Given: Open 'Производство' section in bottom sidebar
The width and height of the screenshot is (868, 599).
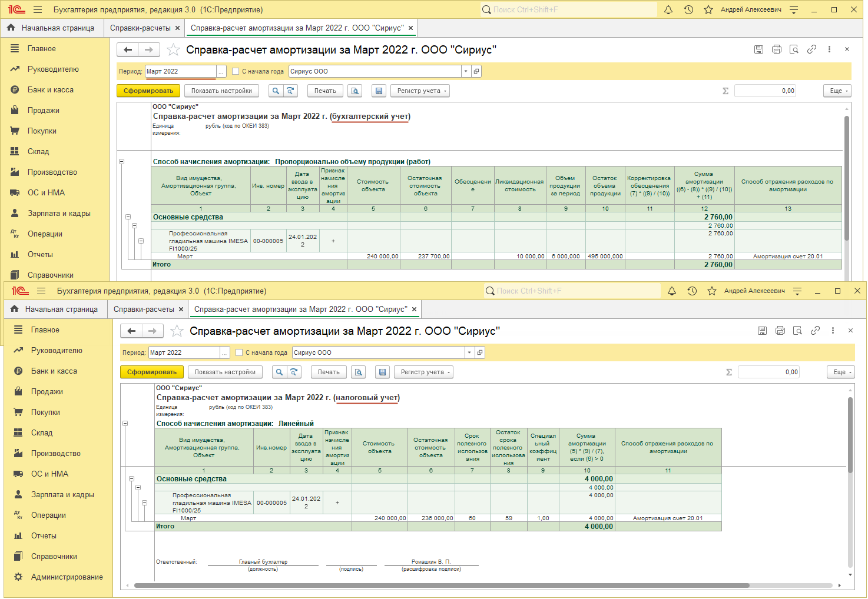Looking at the screenshot, I should point(56,454).
